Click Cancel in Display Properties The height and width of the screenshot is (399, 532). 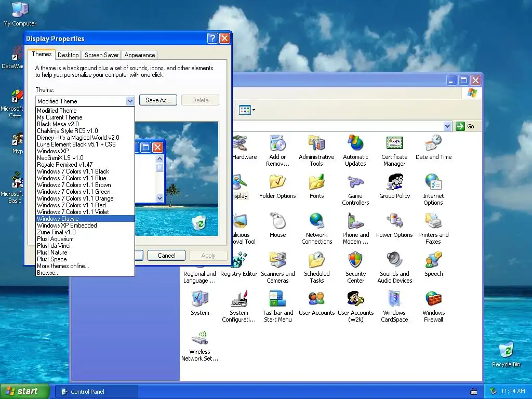(x=167, y=256)
